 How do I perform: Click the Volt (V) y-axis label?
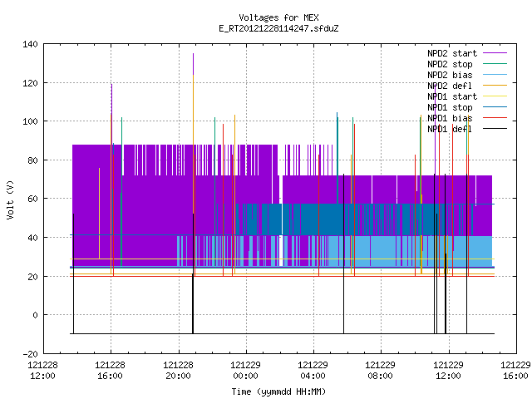click(x=10, y=200)
